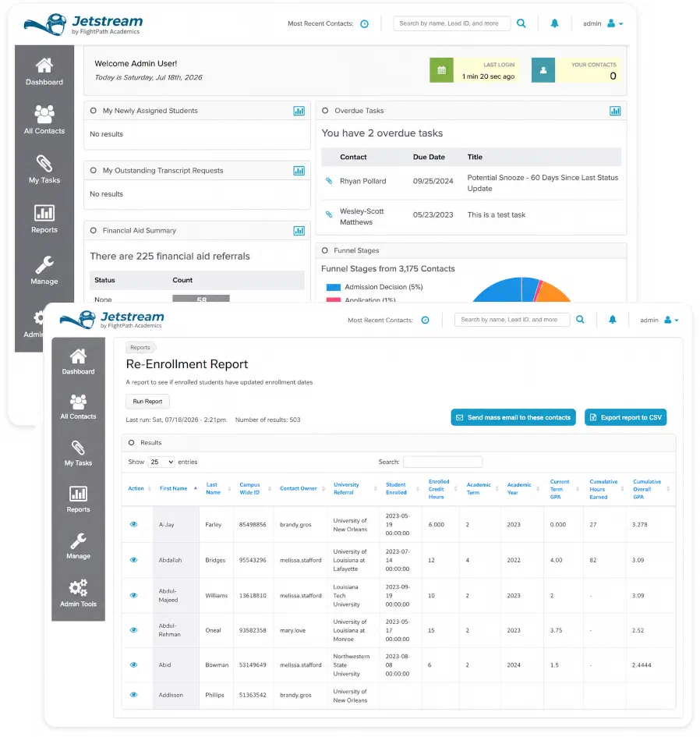The width and height of the screenshot is (700, 737).
Task: Click the paperclip icon beside Wesley-Scott Matthews
Action: tap(329, 214)
